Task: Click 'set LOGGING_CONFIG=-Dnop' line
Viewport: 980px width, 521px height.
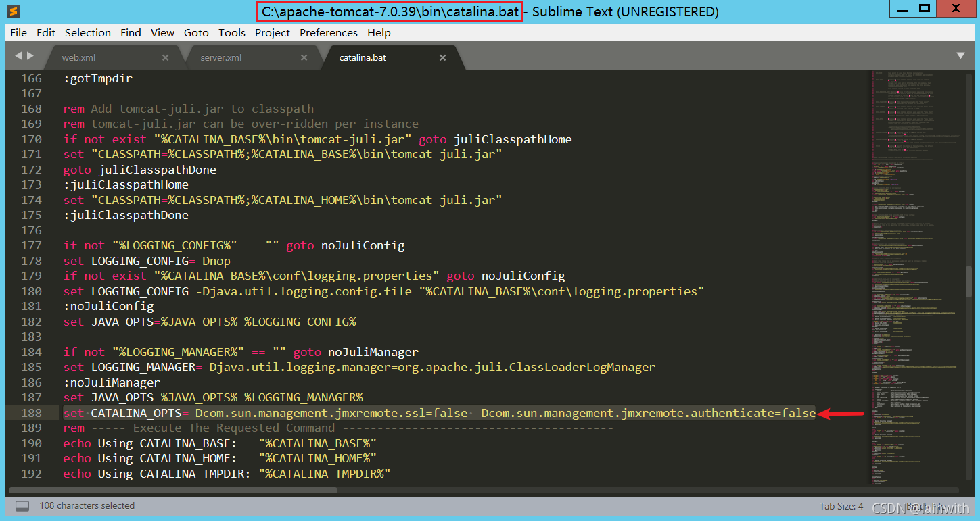Action: [147, 261]
